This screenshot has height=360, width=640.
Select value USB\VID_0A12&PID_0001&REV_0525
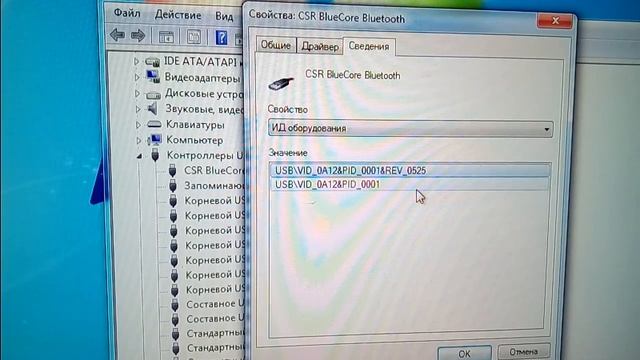tap(410, 170)
